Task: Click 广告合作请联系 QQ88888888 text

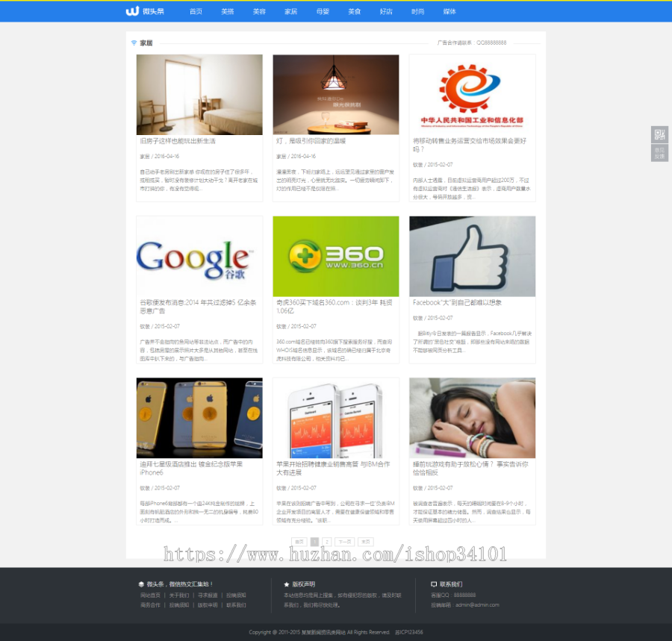Action: pyautogui.click(x=472, y=43)
